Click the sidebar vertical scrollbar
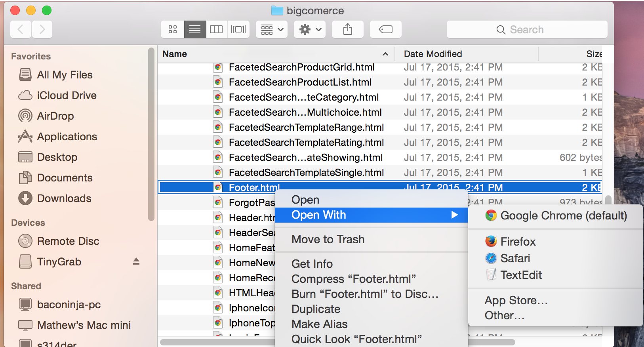 [151, 134]
